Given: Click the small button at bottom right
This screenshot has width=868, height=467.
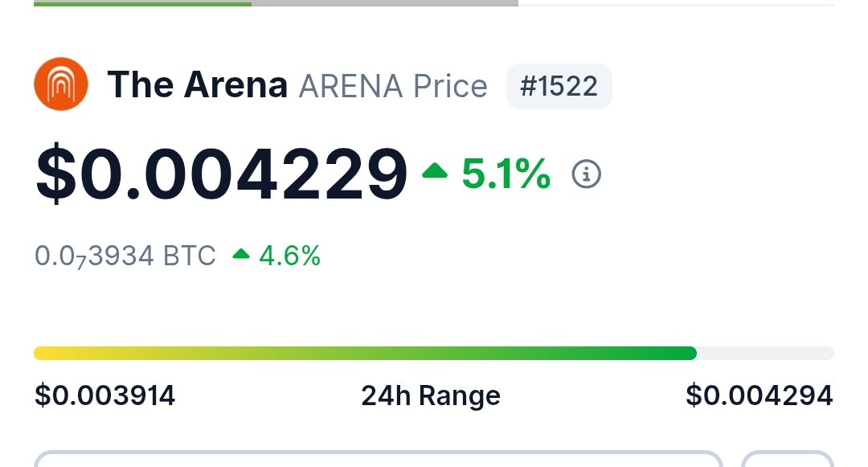Looking at the screenshot, I should [x=788, y=460].
